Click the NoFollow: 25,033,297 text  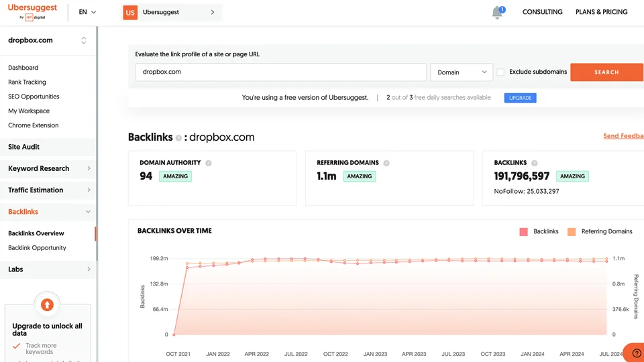point(526,191)
